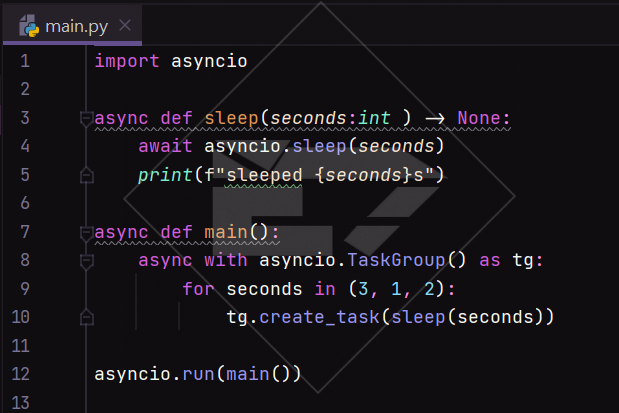This screenshot has width=619, height=413.
Task: Click the 'seconds' parameter on line 3
Action: [x=308, y=118]
